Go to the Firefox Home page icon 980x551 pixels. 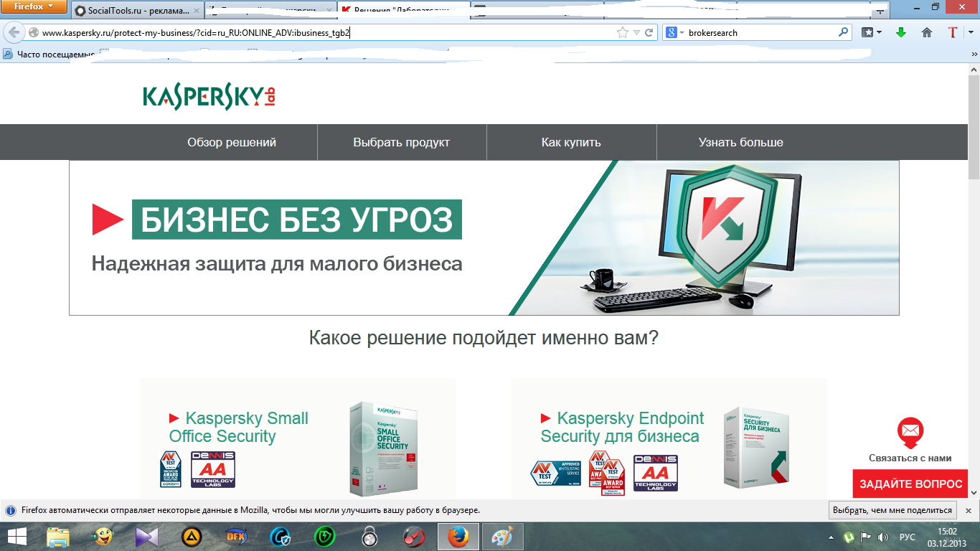[x=927, y=32]
